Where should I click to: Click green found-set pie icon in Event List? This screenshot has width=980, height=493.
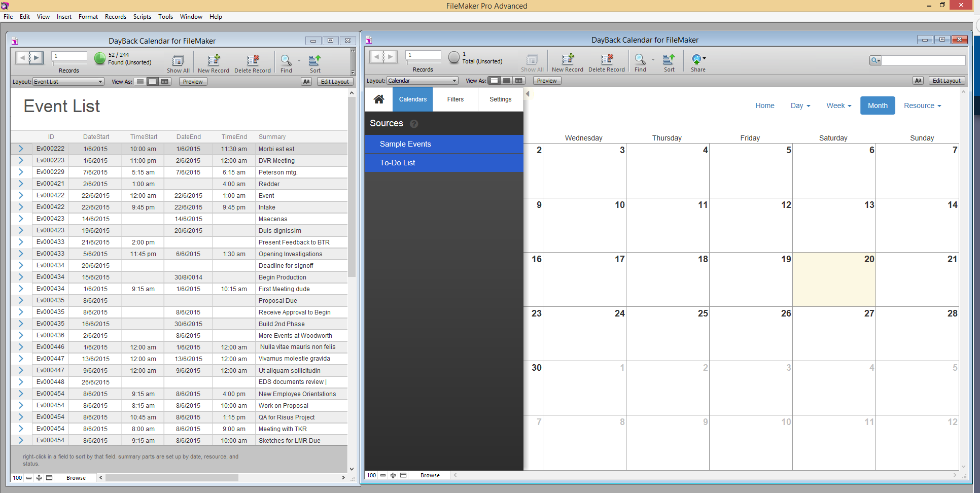pyautogui.click(x=100, y=58)
